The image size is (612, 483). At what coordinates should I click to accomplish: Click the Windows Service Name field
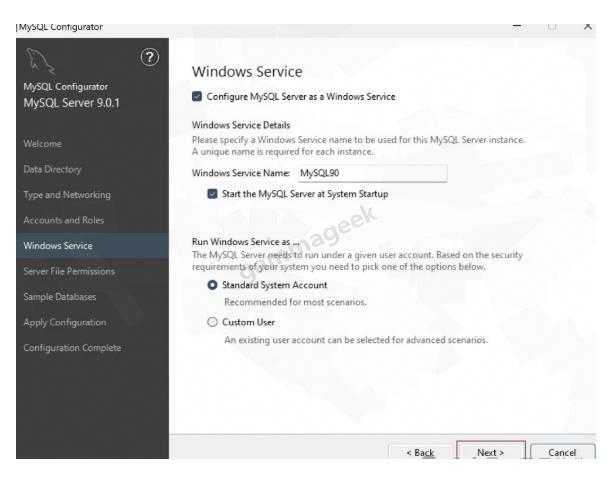tap(372, 173)
